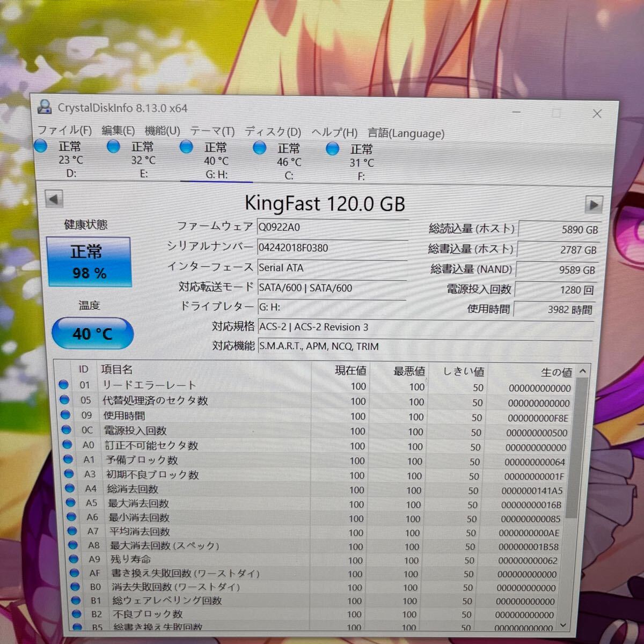Click the 正常 98 % health status button

pos(89,262)
